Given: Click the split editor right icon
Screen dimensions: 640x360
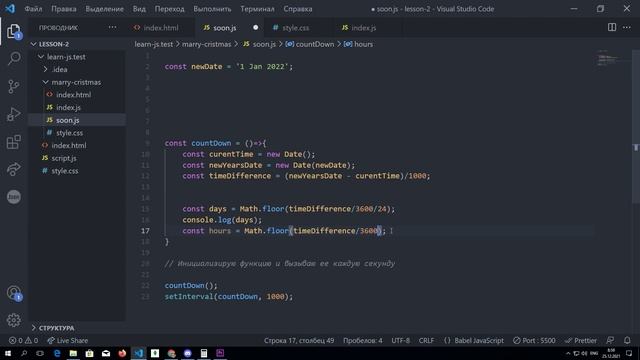Looking at the screenshot, I should tap(611, 27).
